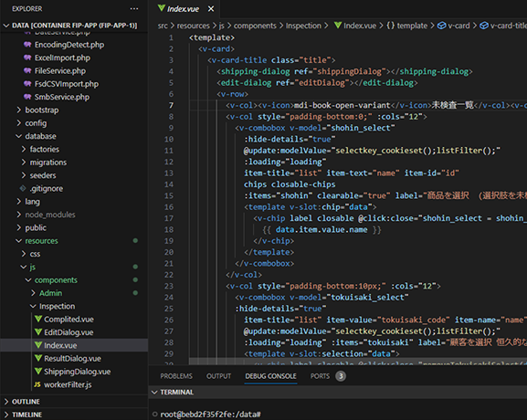Open ExcelImport.php in the file tree
The image size is (527, 420).
click(62, 58)
